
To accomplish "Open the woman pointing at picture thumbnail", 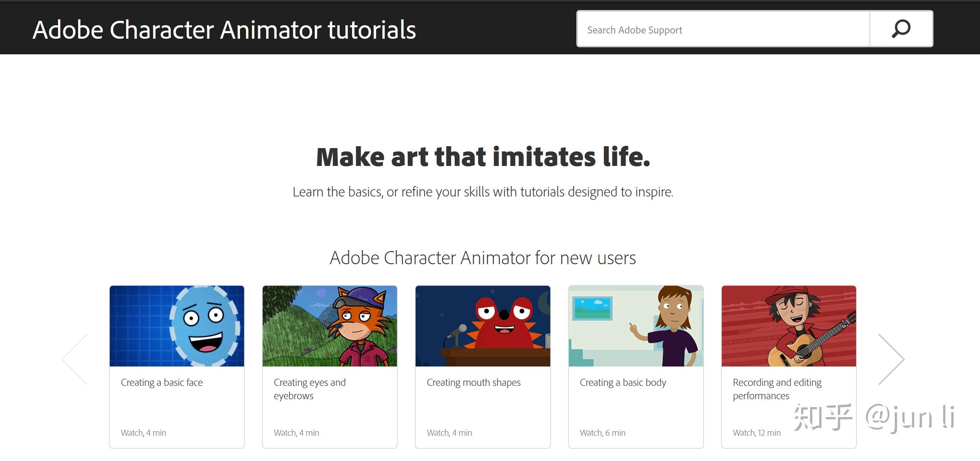I will point(636,326).
